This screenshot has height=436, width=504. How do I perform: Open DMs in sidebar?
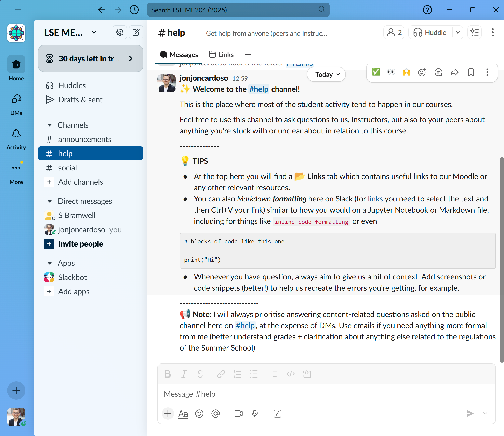point(16,105)
